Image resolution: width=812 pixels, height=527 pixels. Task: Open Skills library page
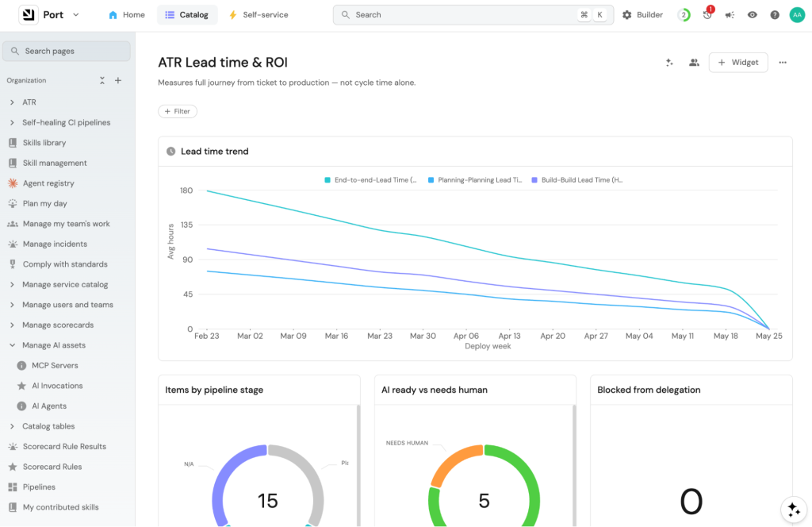coord(44,143)
